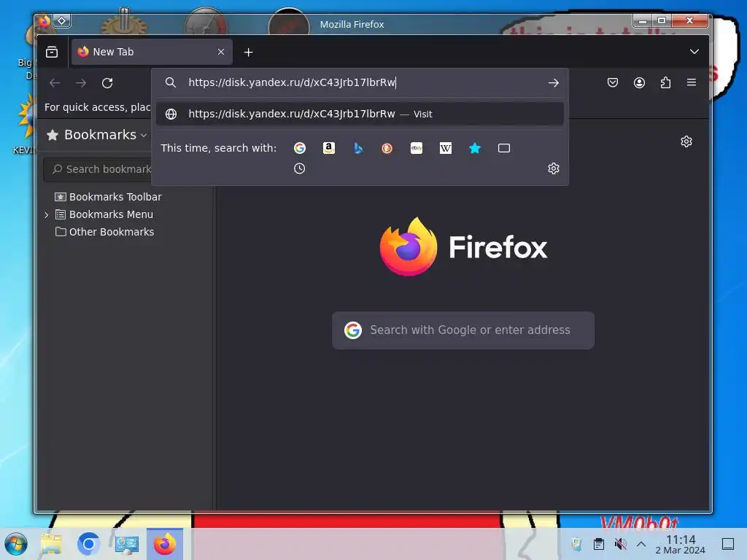Image resolution: width=747 pixels, height=560 pixels.
Task: Close the New Tab tab
Action: (221, 52)
